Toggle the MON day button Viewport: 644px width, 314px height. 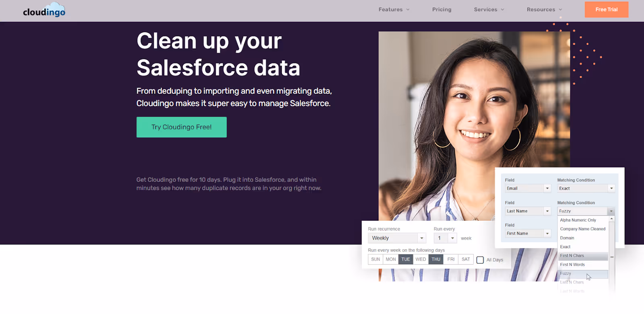[391, 259]
